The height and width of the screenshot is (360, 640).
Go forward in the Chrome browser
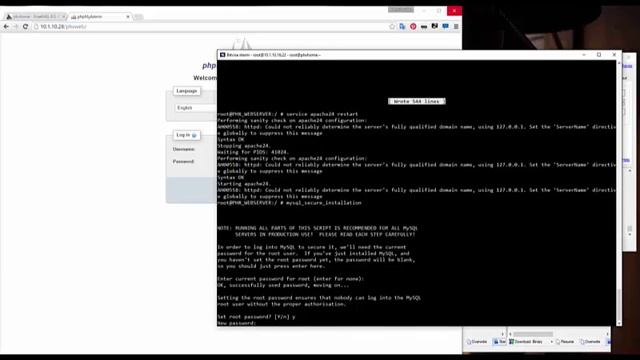[x=16, y=27]
